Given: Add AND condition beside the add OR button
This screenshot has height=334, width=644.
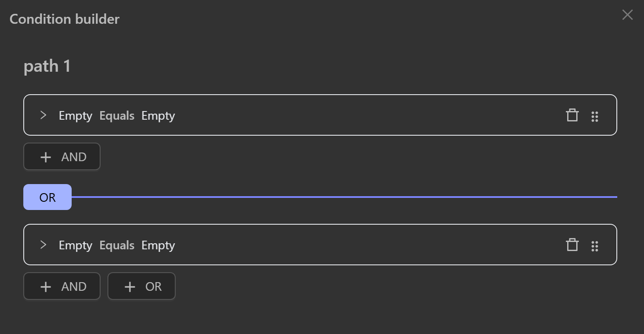Looking at the screenshot, I should [62, 286].
